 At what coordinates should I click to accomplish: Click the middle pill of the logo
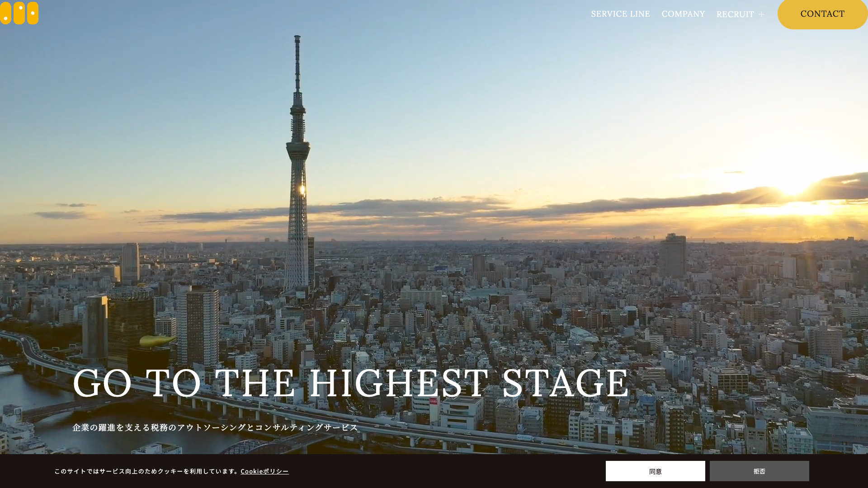pos(19,13)
